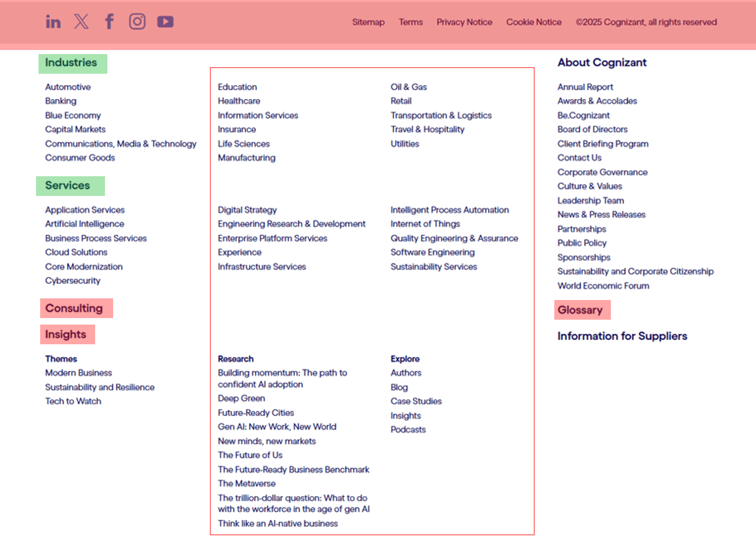Open About Cognizant heading
Image resolution: width=756 pixels, height=541 pixels.
[602, 63]
